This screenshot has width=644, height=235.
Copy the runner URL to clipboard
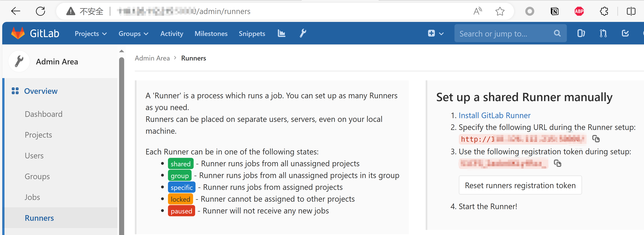[x=596, y=139]
